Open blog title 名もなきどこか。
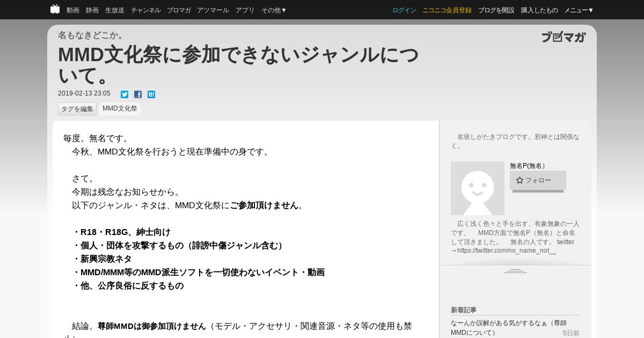The image size is (644, 338). point(92,35)
